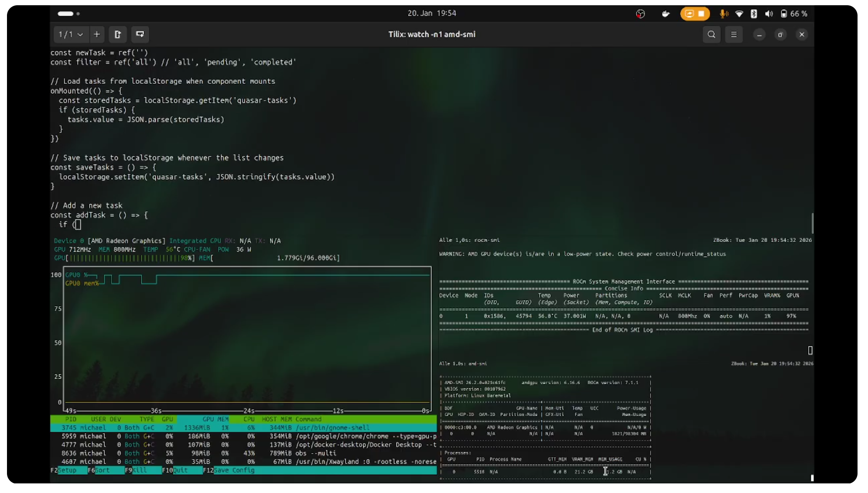The image size is (868, 493).
Task: Click the Docker whale tray icon
Action: (x=666, y=14)
